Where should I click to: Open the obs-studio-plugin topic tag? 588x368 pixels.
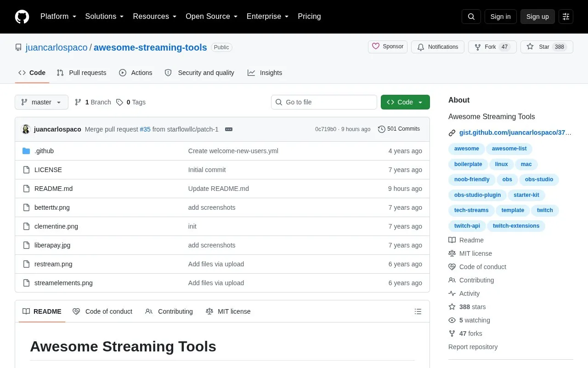point(477,195)
